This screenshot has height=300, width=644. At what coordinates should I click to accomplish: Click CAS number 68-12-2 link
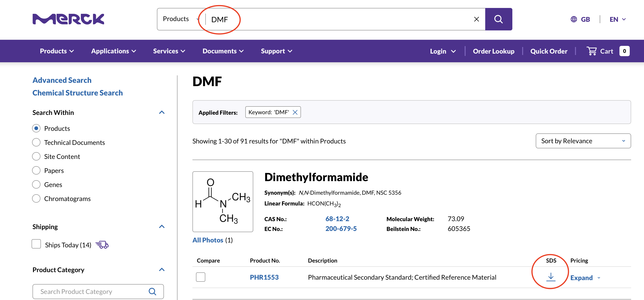coord(337,219)
